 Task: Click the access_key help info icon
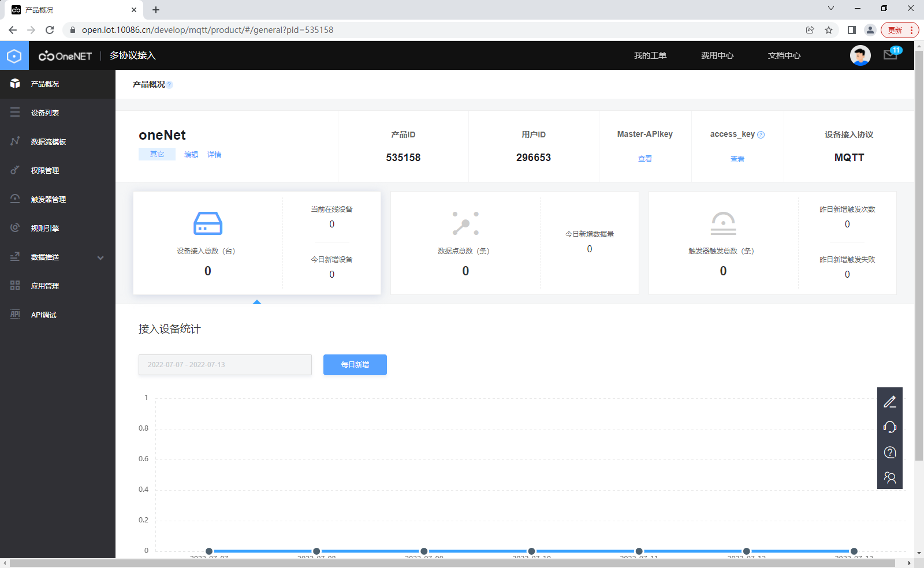click(x=761, y=135)
